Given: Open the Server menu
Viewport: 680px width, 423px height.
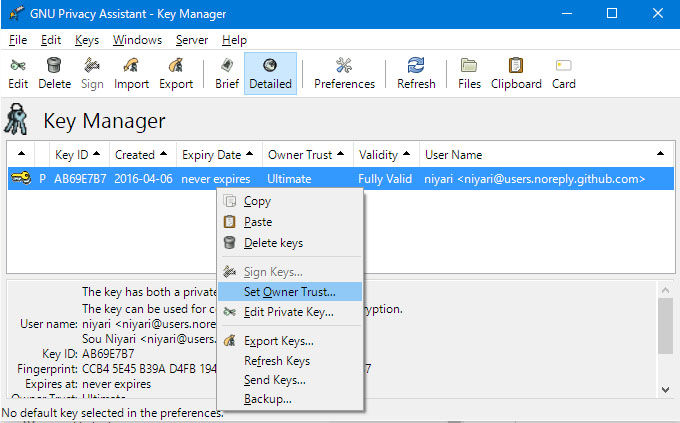Looking at the screenshot, I should (192, 40).
